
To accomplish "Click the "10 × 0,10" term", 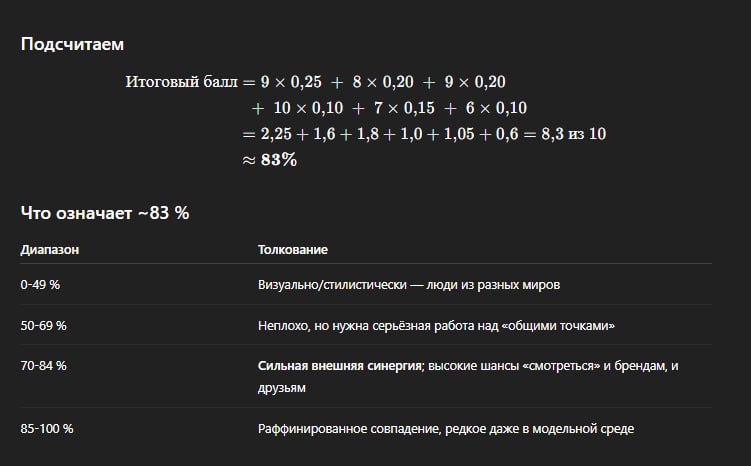I will (x=308, y=108).
